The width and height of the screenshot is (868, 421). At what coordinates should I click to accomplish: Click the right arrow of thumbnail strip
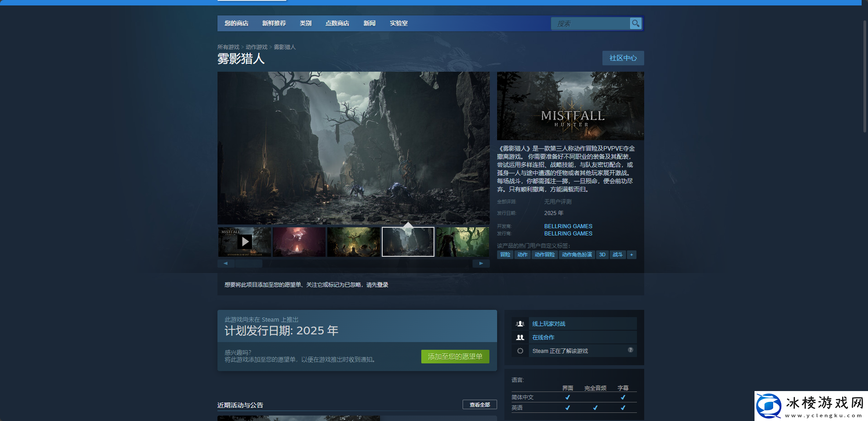pyautogui.click(x=481, y=263)
